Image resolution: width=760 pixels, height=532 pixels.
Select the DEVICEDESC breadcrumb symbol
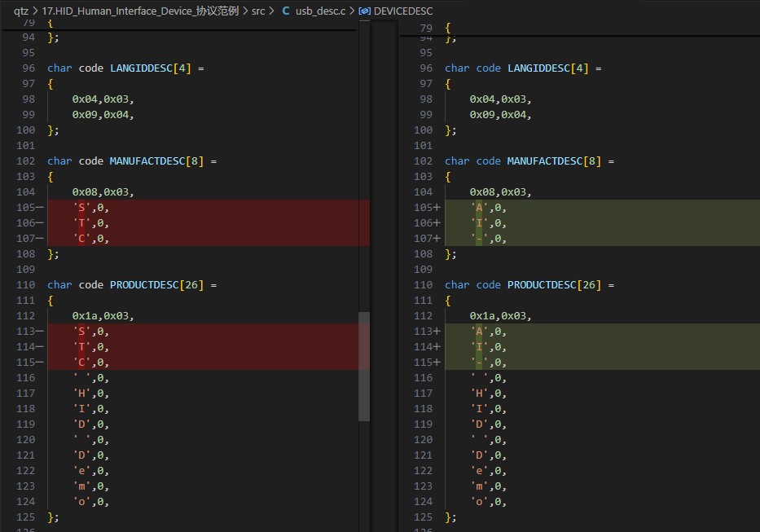(403, 11)
